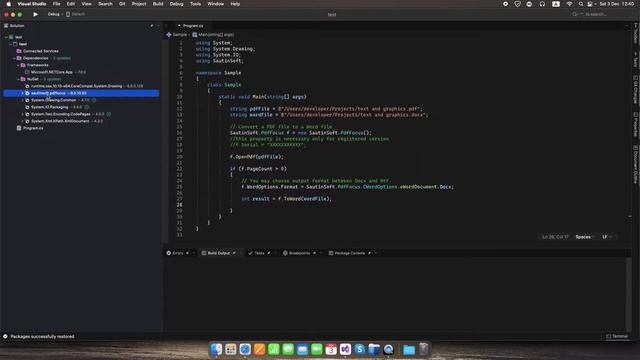The width and height of the screenshot is (640, 360).
Task: Click update icon next to System.Drawing.Common
Action: point(94,100)
